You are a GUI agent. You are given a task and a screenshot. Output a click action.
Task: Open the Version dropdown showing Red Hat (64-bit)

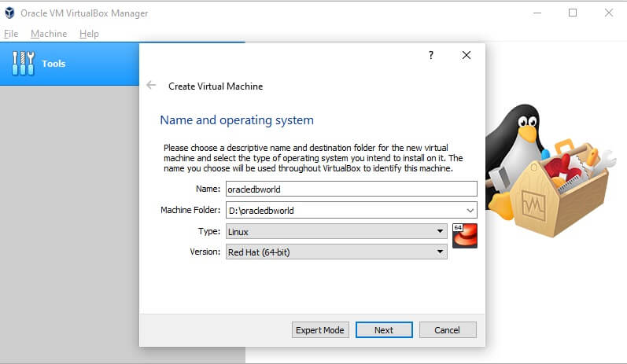[x=336, y=252]
